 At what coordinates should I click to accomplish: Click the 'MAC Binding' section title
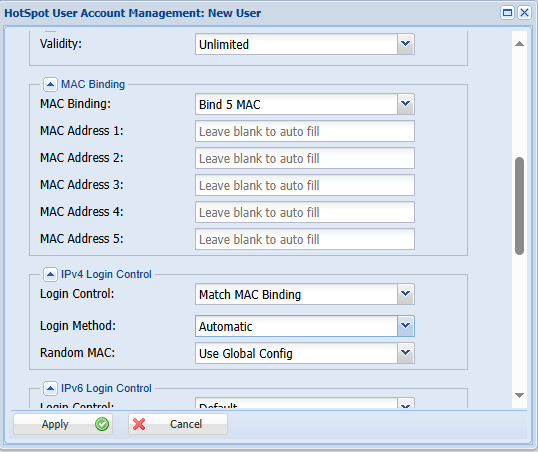(x=93, y=84)
